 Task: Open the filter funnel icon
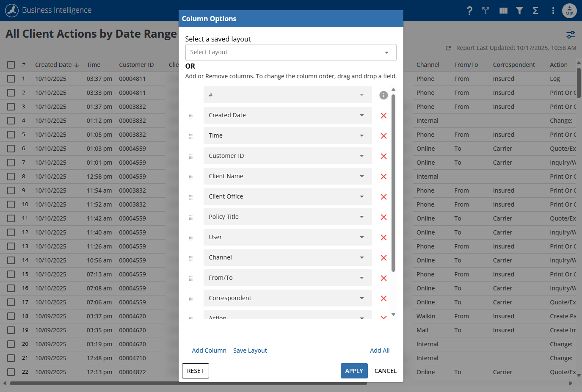[x=519, y=11]
